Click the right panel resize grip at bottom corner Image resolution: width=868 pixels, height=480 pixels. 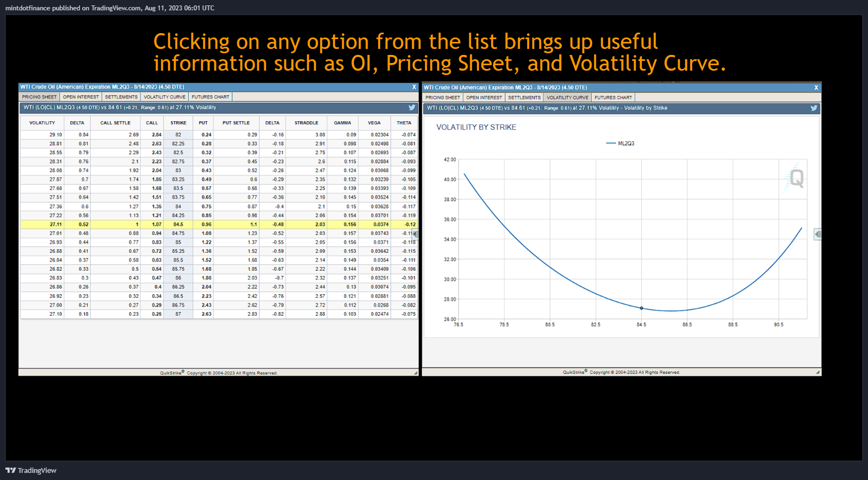point(817,372)
